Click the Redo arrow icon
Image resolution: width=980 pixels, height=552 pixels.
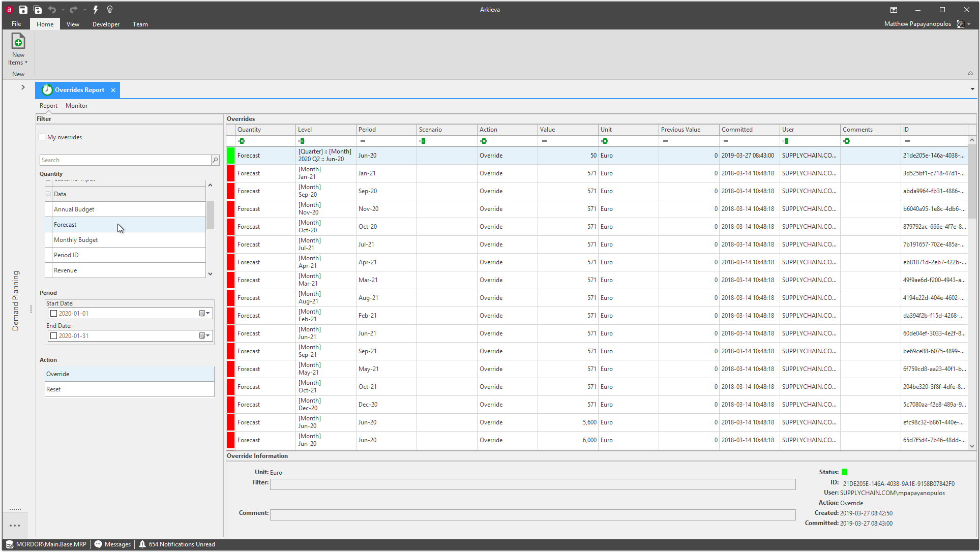pyautogui.click(x=73, y=10)
